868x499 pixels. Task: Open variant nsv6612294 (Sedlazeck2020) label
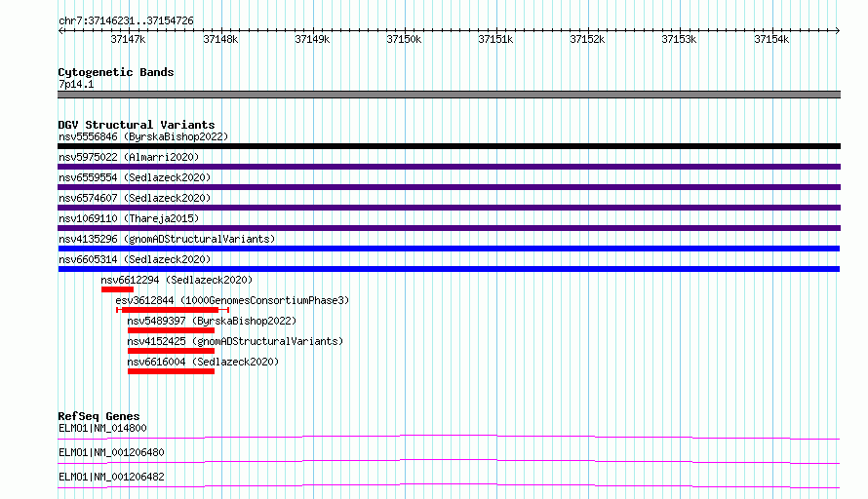[177, 280]
